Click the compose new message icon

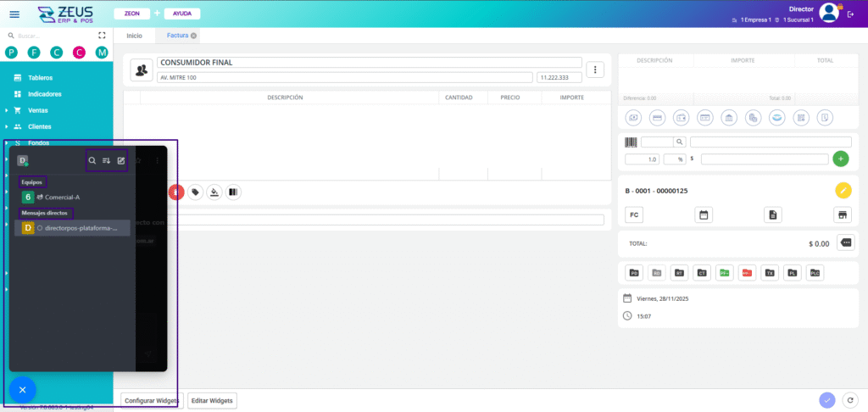pyautogui.click(x=121, y=160)
